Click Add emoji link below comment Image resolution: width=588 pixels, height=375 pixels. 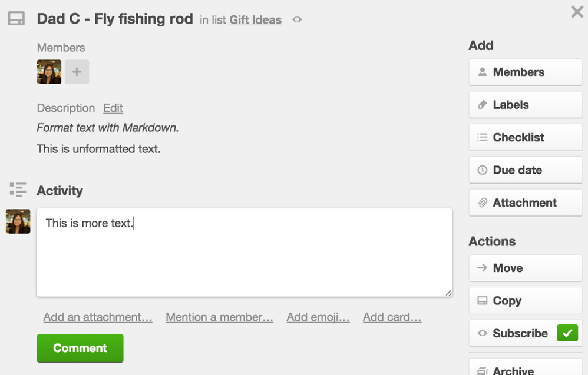(x=318, y=317)
